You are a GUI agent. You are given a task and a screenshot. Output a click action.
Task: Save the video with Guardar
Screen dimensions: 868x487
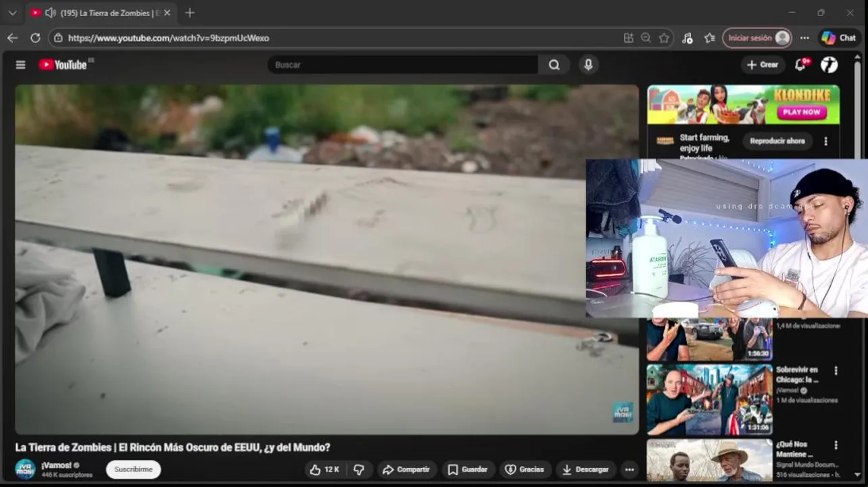pos(467,469)
